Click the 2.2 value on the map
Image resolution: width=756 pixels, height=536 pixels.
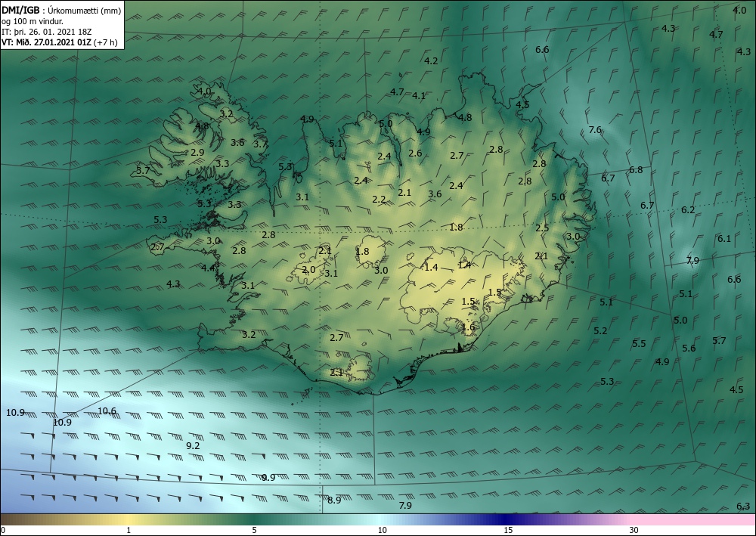pos(379,199)
